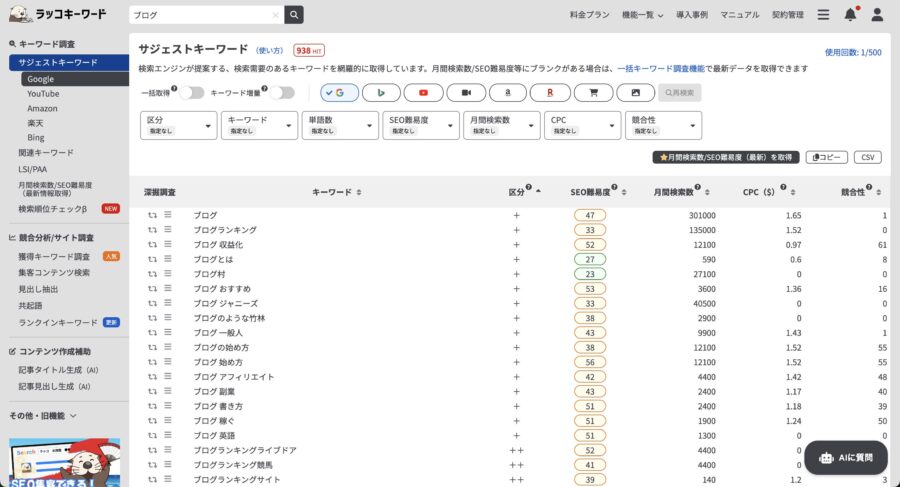Viewport: 900px width, 487px height.
Task: Click the 再検索 button
Action: click(x=680, y=92)
